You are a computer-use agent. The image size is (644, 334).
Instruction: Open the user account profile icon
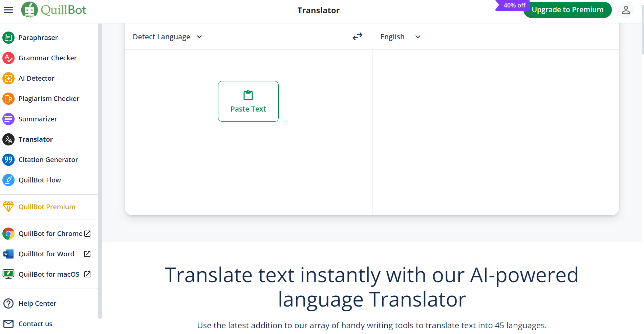click(x=626, y=10)
